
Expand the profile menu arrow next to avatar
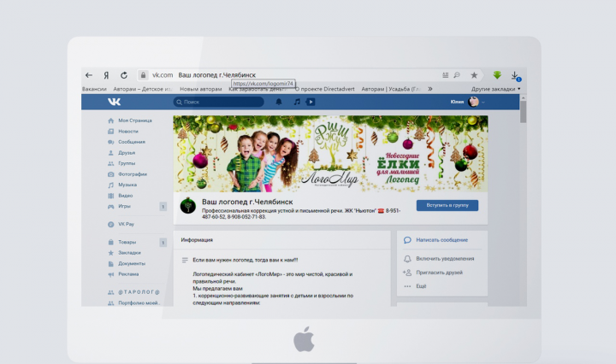pos(483,103)
